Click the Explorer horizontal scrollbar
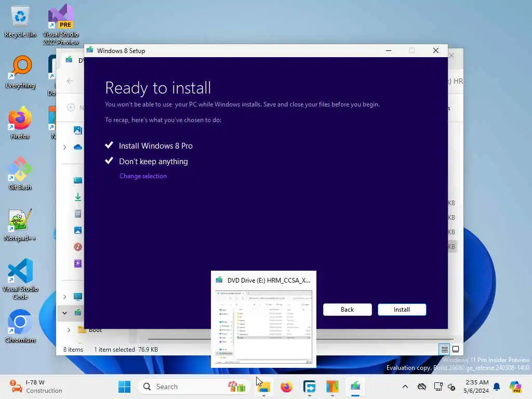 pyautogui.click(x=301, y=339)
